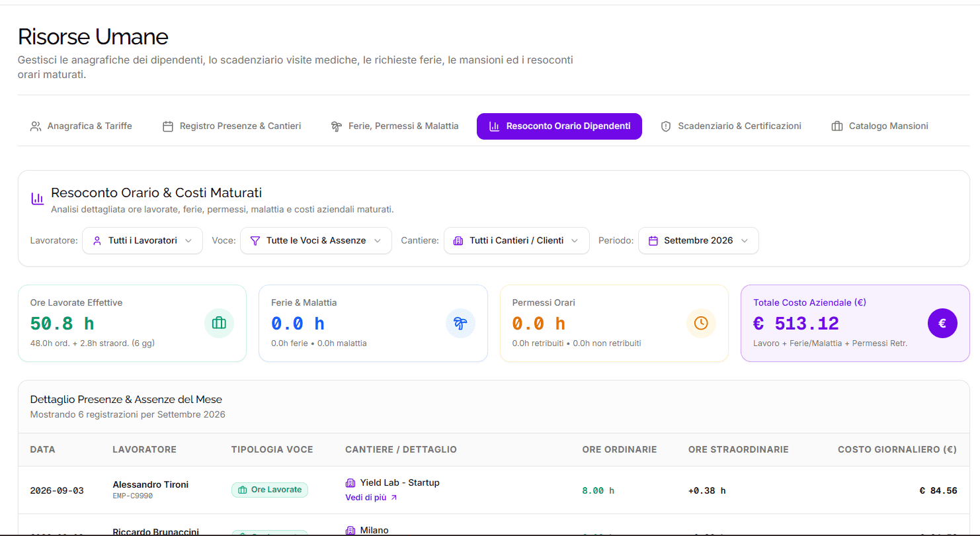
Task: Click the orange clock icon in Permessi Orari card
Action: point(701,324)
